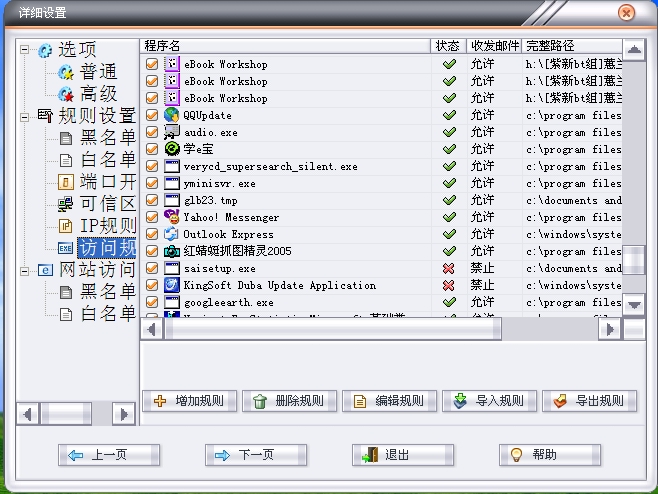658x494 pixels.
Task: Click the Yahoo! Messenger smiley icon
Action: [x=171, y=217]
